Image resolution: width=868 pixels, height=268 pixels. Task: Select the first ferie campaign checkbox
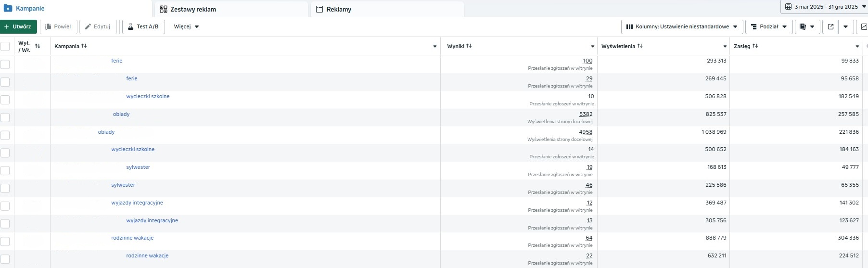[5, 64]
